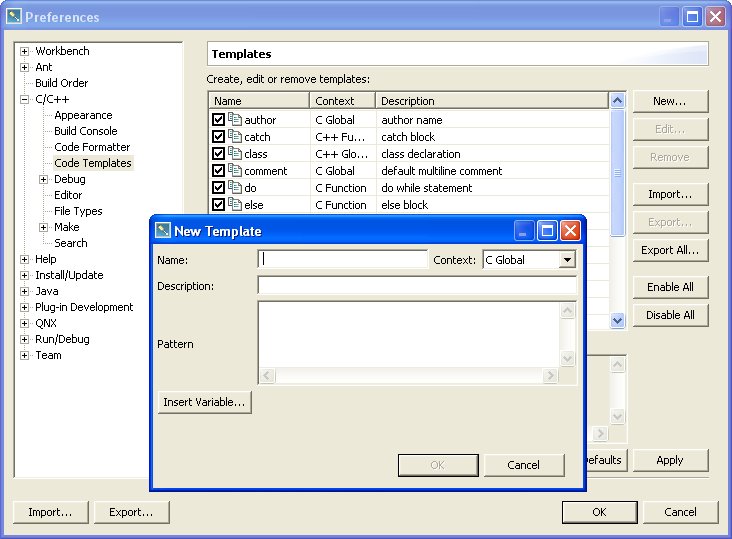This screenshot has width=732, height=539.
Task: Click the else template icon
Action: click(235, 205)
